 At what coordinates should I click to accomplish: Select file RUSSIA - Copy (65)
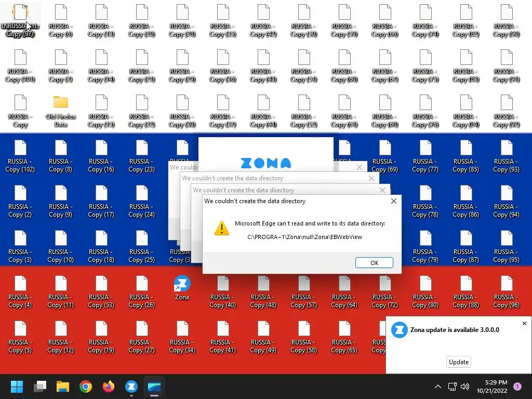tap(344, 337)
